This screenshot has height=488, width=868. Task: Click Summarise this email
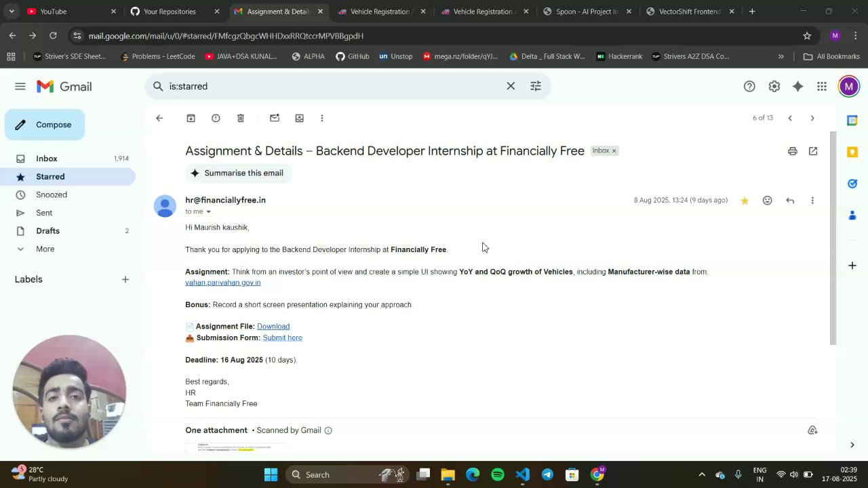tap(237, 173)
